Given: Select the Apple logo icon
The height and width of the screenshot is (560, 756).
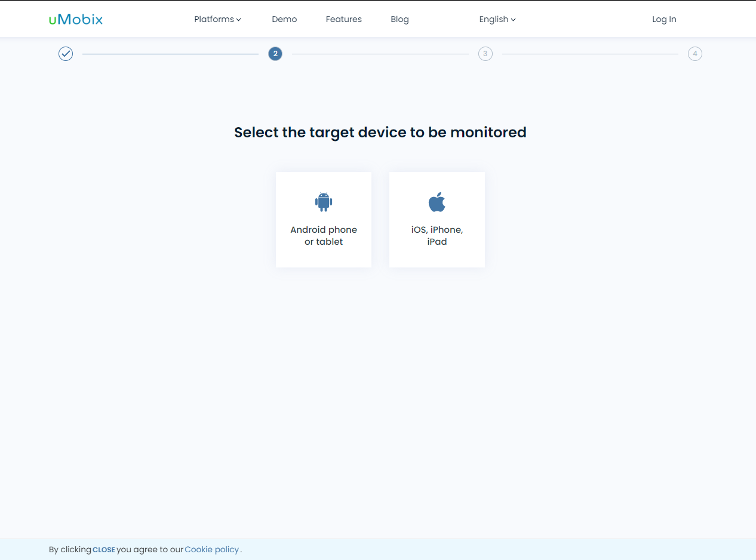Looking at the screenshot, I should (x=437, y=202).
